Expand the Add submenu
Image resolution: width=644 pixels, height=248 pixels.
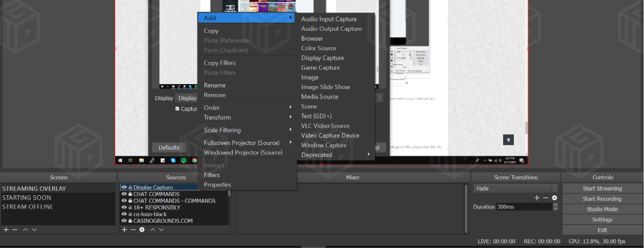click(x=247, y=18)
